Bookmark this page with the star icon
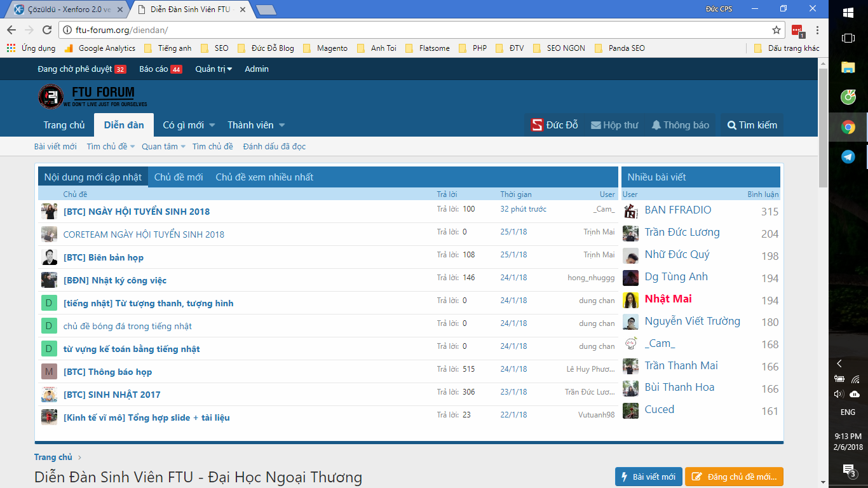Viewport: 868px width, 488px height. pyautogui.click(x=776, y=30)
